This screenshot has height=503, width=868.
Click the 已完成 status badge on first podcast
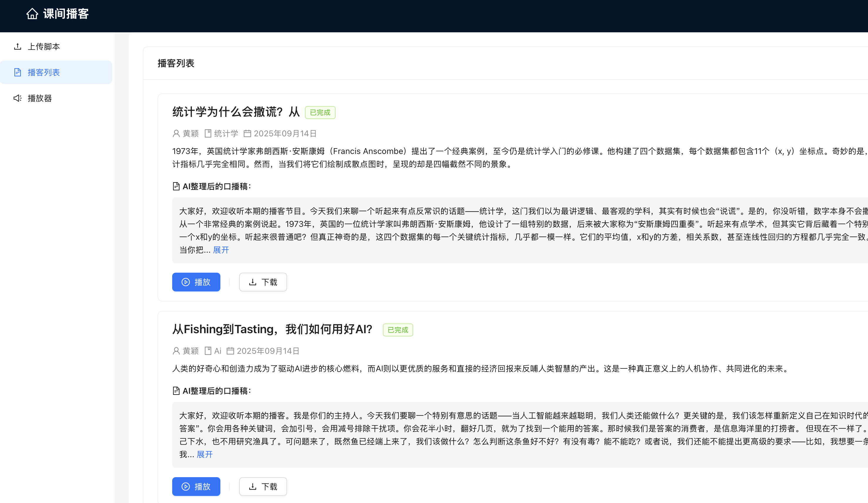(x=320, y=112)
